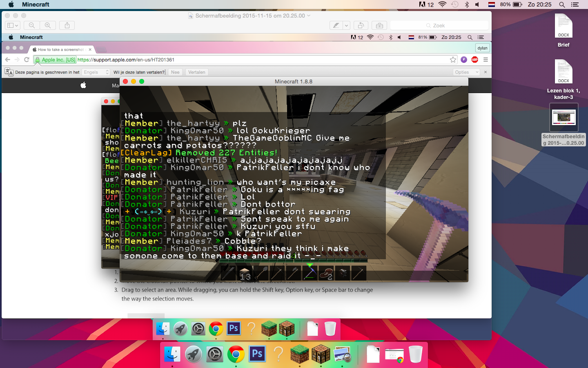This screenshot has height=368, width=588.
Task: Open the blank document stack in the bottommost Dock
Action: coord(373,354)
